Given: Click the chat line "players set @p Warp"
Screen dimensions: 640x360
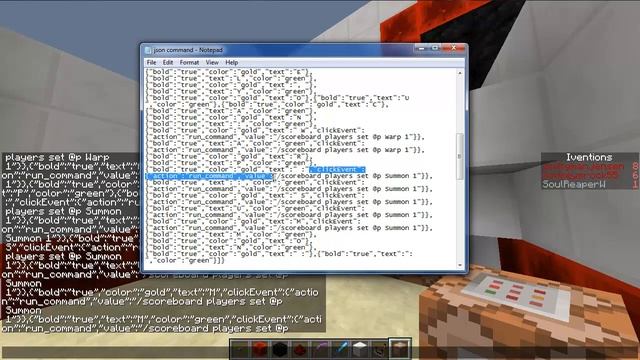Looking at the screenshot, I should [57, 157].
